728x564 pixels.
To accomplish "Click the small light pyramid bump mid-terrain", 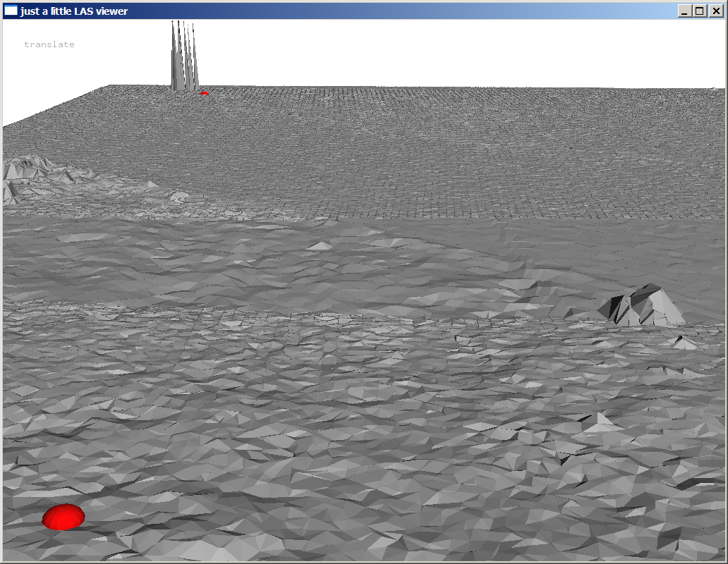I will [320, 245].
